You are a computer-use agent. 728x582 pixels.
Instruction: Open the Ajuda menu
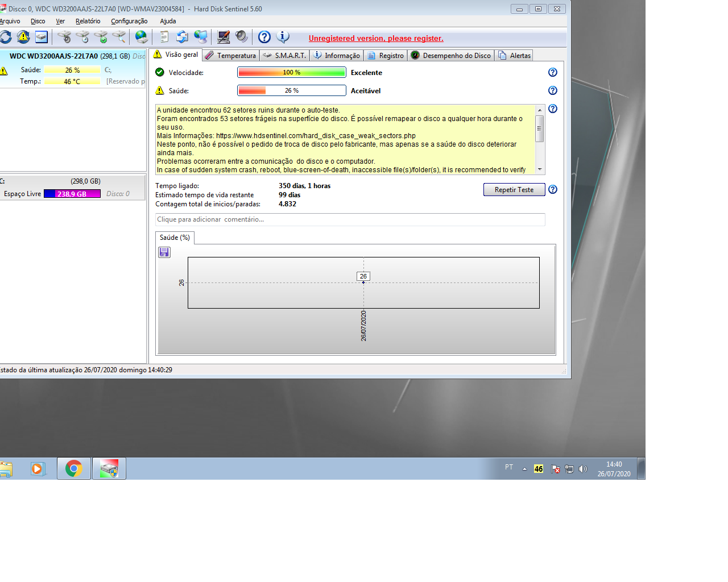pyautogui.click(x=168, y=21)
